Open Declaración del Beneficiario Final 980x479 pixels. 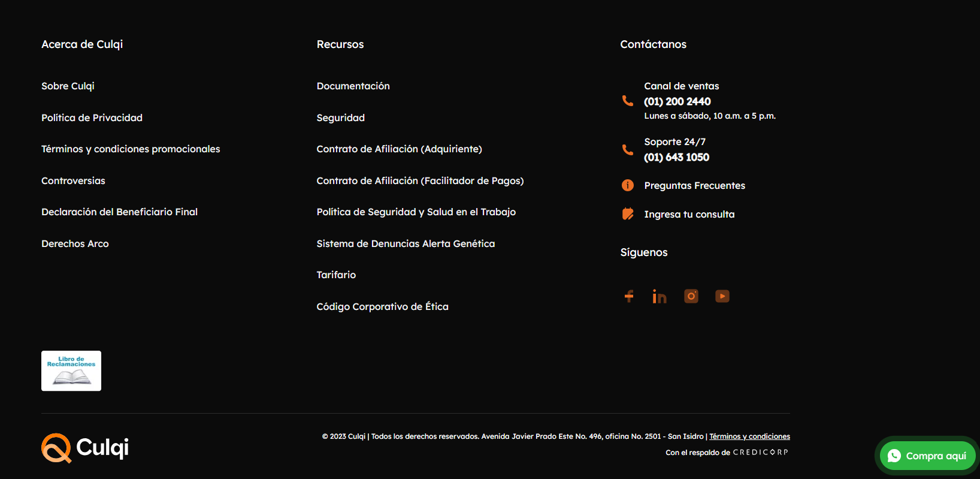pyautogui.click(x=119, y=212)
